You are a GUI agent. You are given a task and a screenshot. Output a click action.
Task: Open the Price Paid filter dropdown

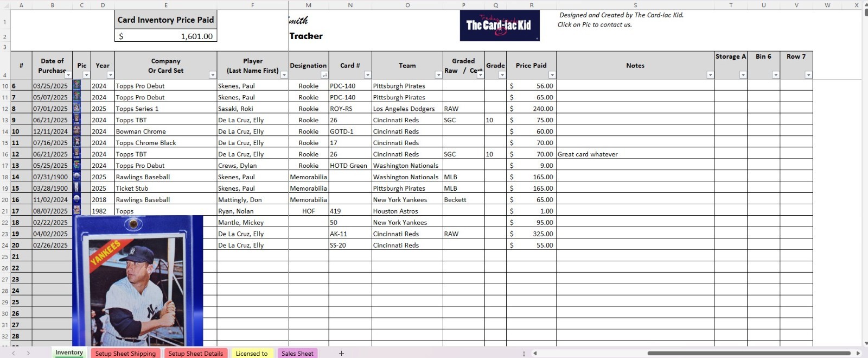(552, 75)
